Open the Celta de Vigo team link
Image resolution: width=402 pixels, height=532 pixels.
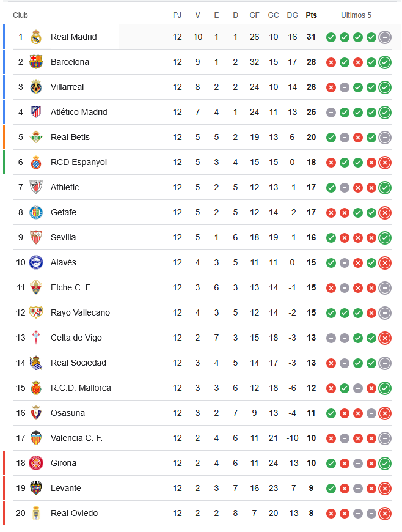coord(76,338)
